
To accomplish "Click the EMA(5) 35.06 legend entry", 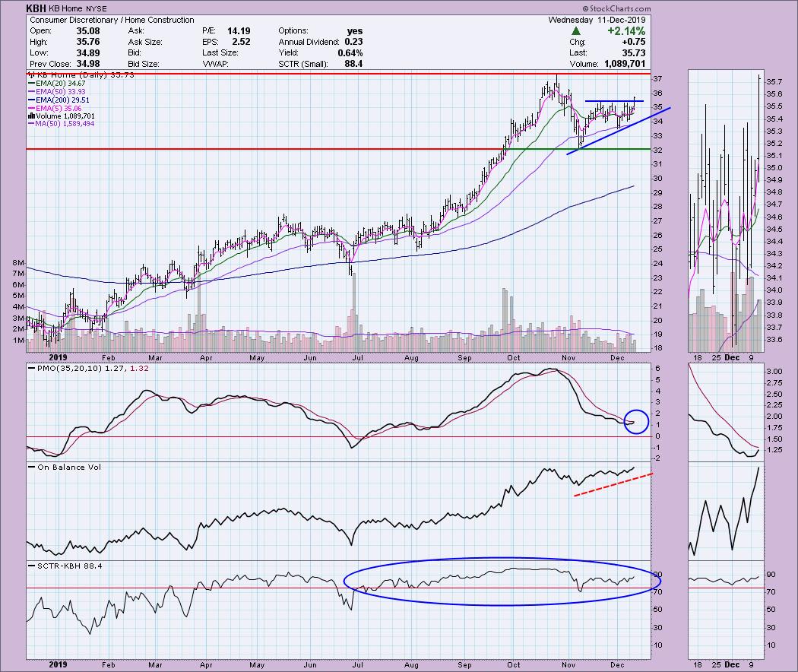I will tap(55, 109).
